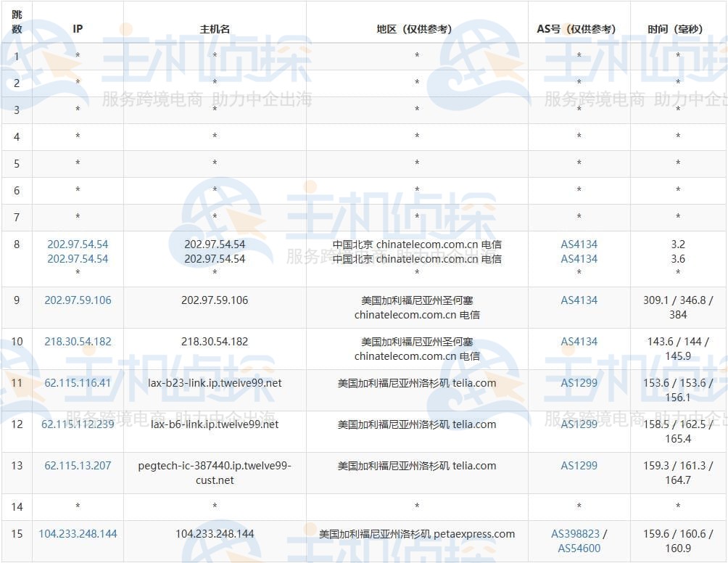Image resolution: width=728 pixels, height=563 pixels.
Task: Click the IP address link 202.97.54.54
Action: click(x=78, y=244)
